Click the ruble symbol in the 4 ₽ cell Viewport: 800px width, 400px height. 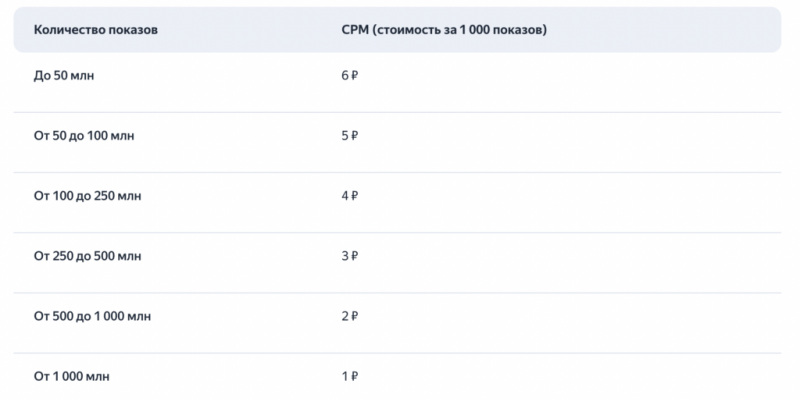355,196
